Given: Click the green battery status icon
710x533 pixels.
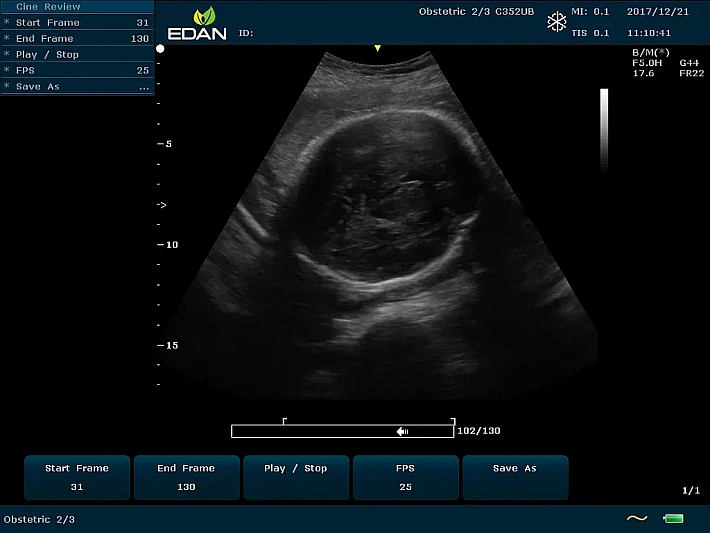Looking at the screenshot, I should pos(673,519).
